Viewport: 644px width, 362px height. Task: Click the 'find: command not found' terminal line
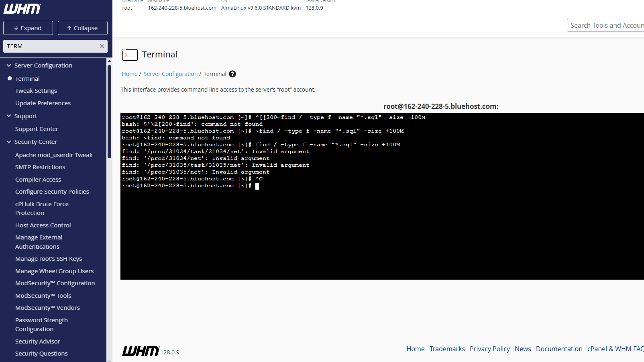(x=176, y=138)
